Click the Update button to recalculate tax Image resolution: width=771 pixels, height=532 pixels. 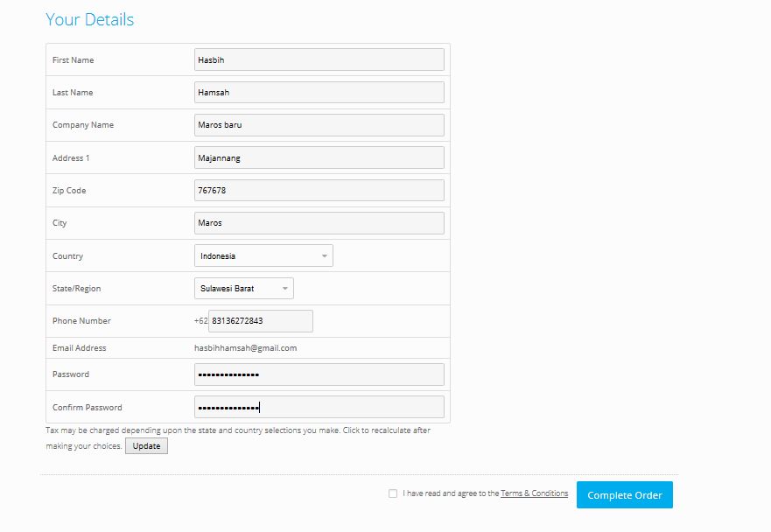[x=146, y=445]
